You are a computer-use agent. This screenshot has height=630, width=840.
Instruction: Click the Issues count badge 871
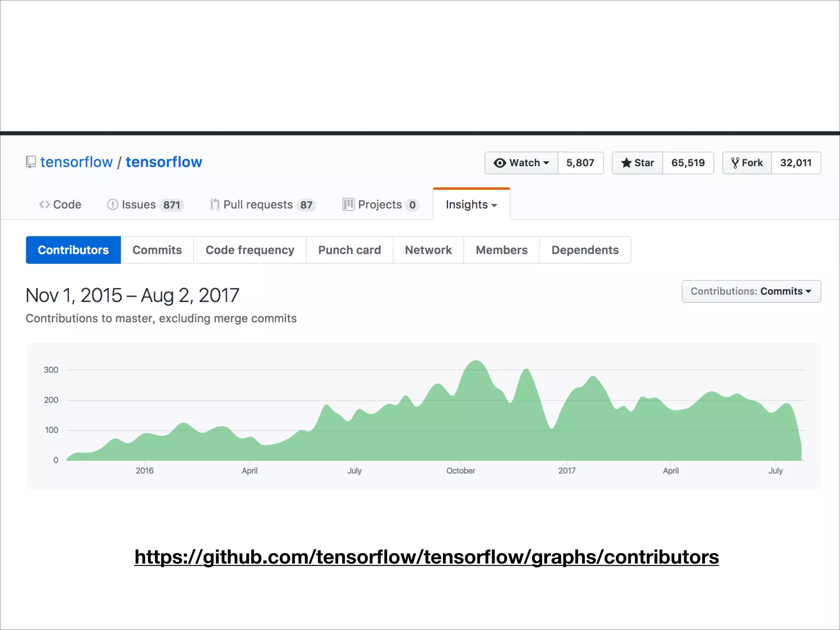171,205
